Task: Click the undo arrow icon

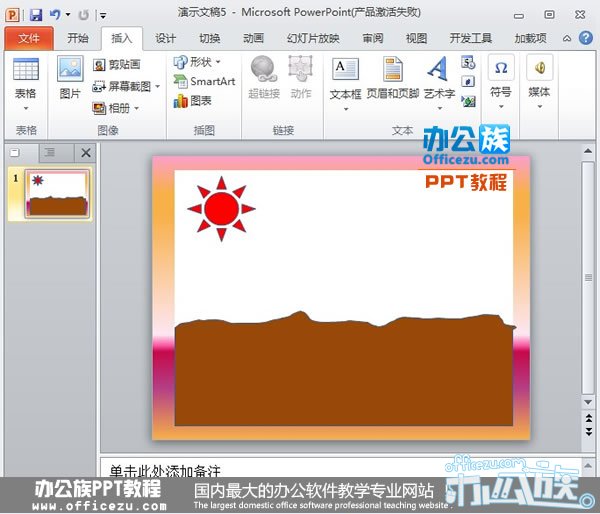Action: pyautogui.click(x=55, y=15)
